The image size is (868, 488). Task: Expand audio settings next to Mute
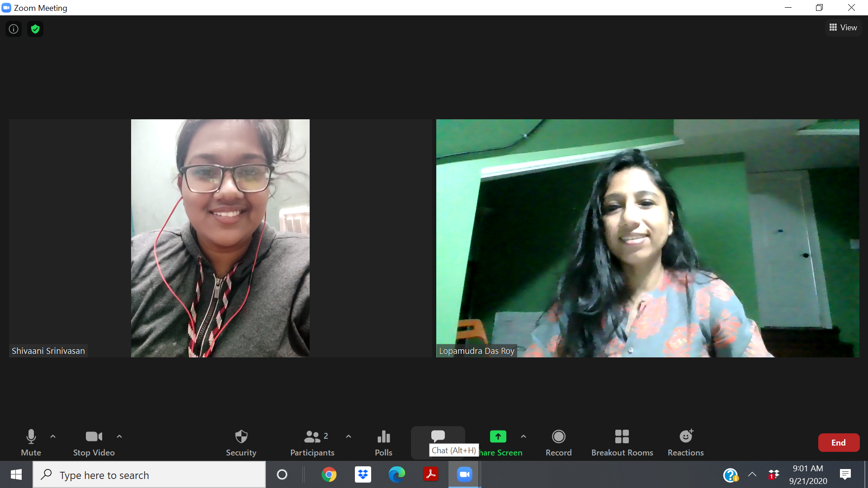[53, 436]
